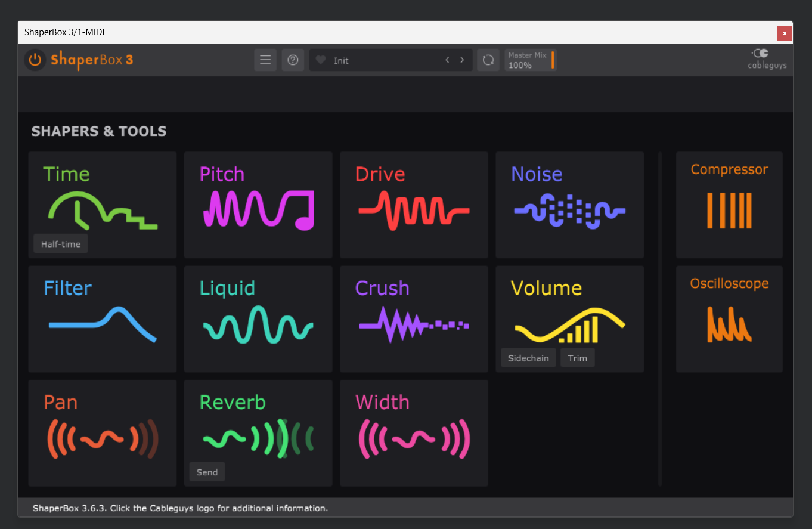The height and width of the screenshot is (529, 812).
Task: Go to next preset arrow
Action: tap(462, 60)
